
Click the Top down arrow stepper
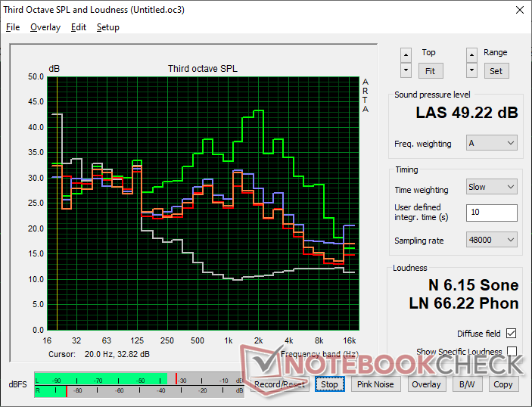click(x=406, y=70)
